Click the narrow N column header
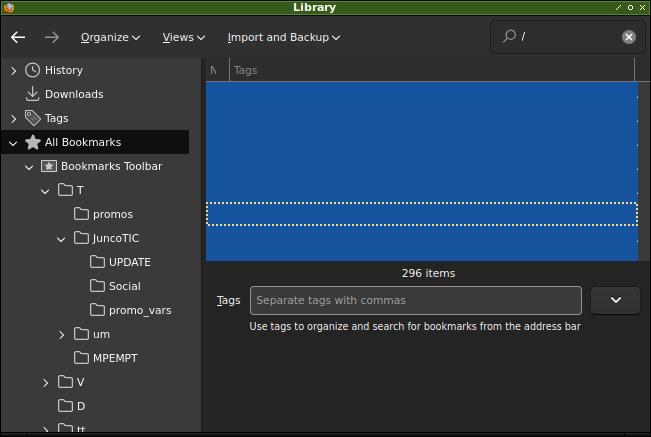The height and width of the screenshot is (437, 651). click(x=218, y=70)
